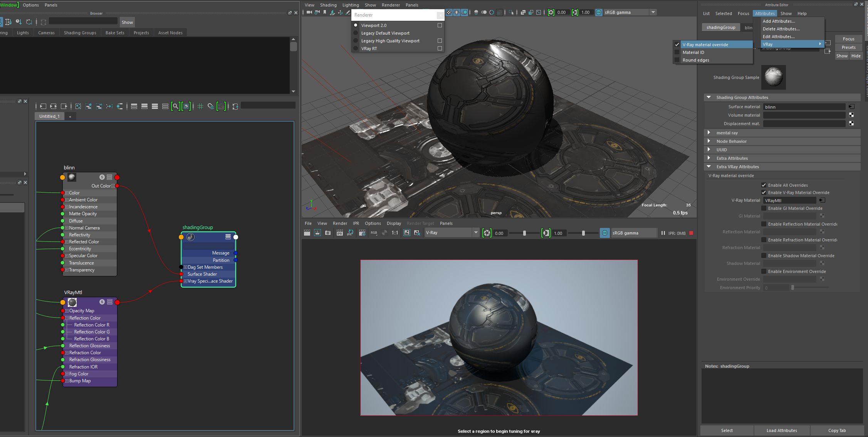Screen dimensions: 868x437
Task: Click the pause IPR icon
Action: [663, 233]
